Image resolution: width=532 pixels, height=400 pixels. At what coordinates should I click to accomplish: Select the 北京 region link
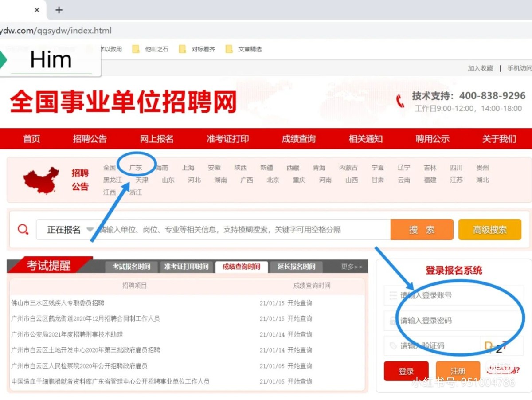(x=273, y=180)
